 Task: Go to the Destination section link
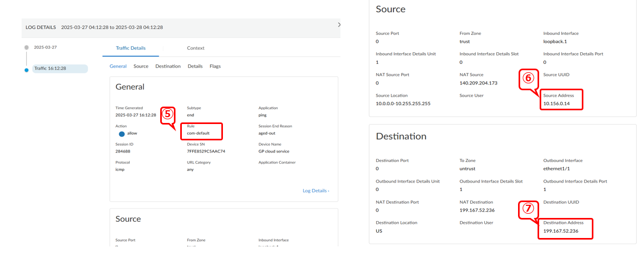(168, 66)
